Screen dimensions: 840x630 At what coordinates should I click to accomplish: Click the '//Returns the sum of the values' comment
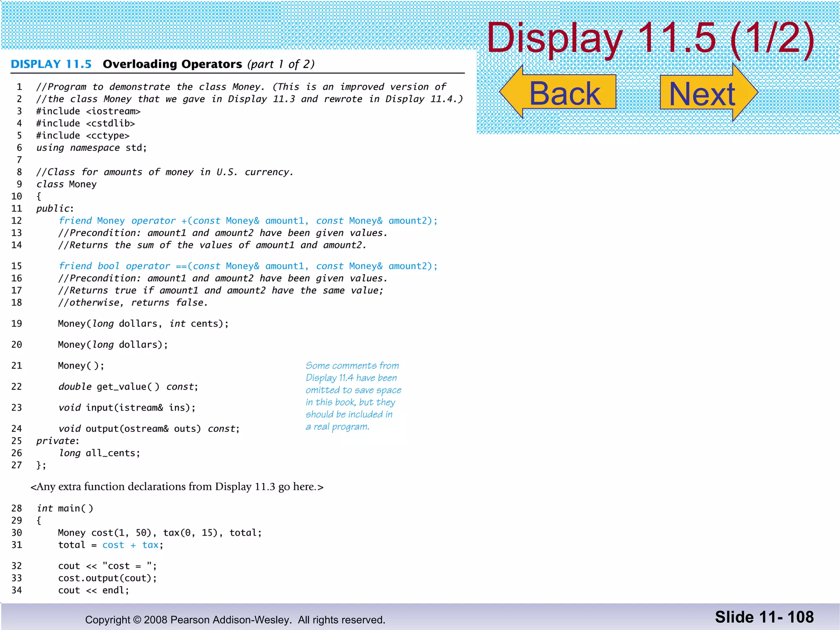tap(212, 245)
